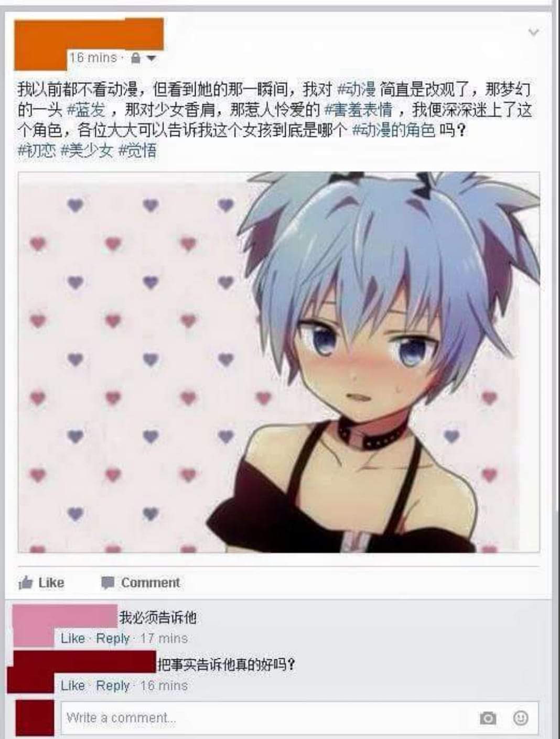Reply to the first comment
Screen dimensions: 560x739
[x=113, y=638]
